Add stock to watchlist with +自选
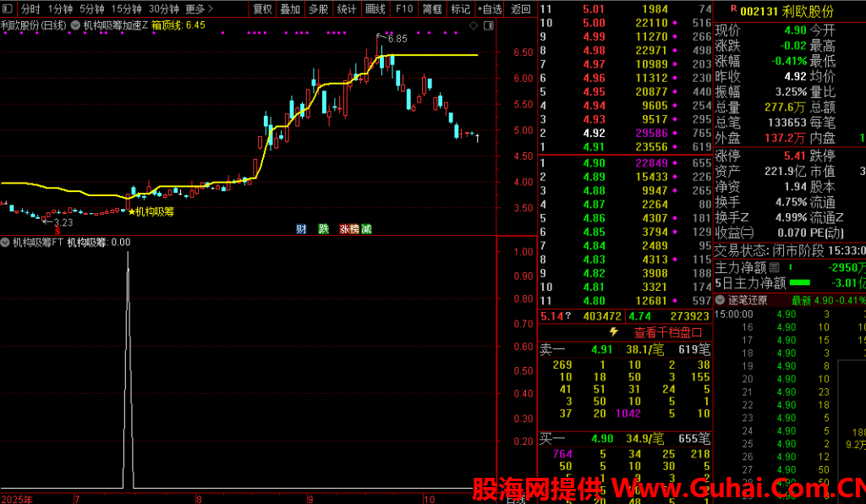Viewport: 866px width, 504px height. pyautogui.click(x=489, y=8)
